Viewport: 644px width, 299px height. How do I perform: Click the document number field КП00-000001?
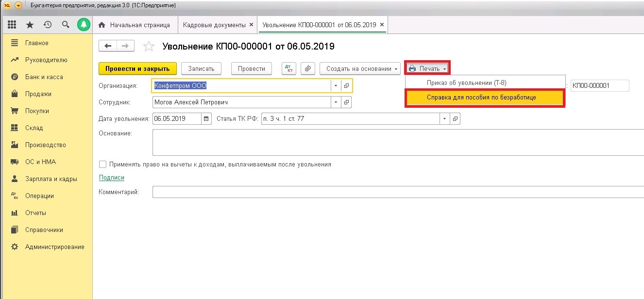pos(600,86)
